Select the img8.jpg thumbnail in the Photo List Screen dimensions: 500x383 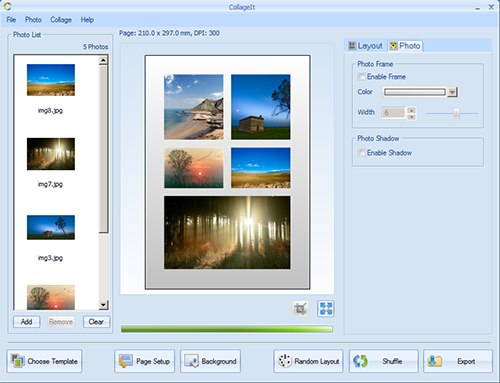51,80
